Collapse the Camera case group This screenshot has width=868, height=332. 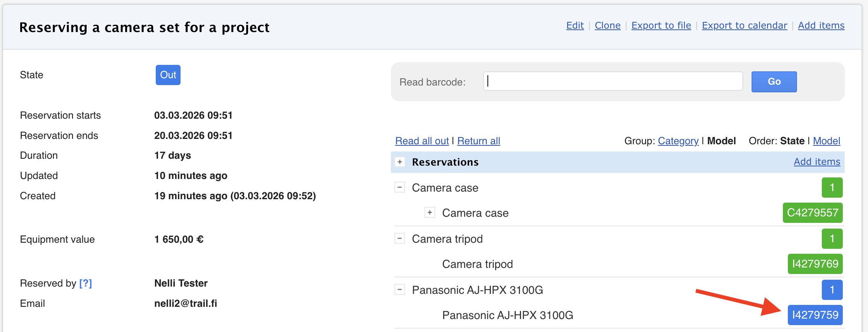400,187
